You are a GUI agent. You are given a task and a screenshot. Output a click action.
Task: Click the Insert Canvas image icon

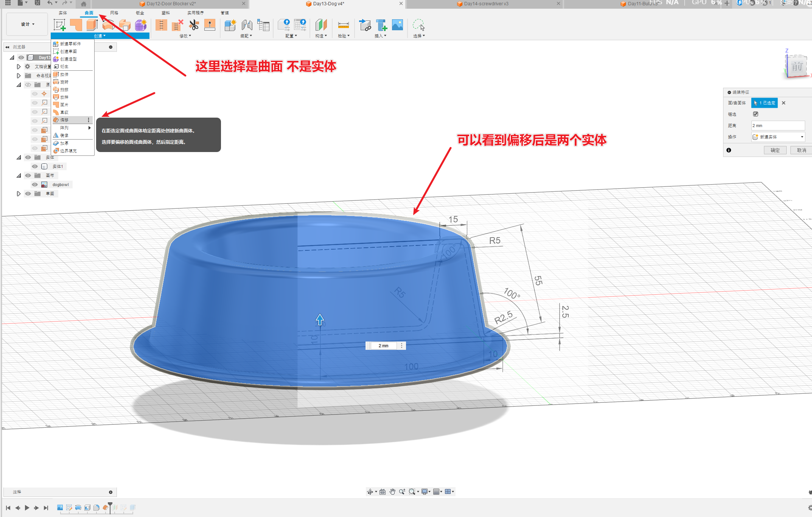point(397,25)
